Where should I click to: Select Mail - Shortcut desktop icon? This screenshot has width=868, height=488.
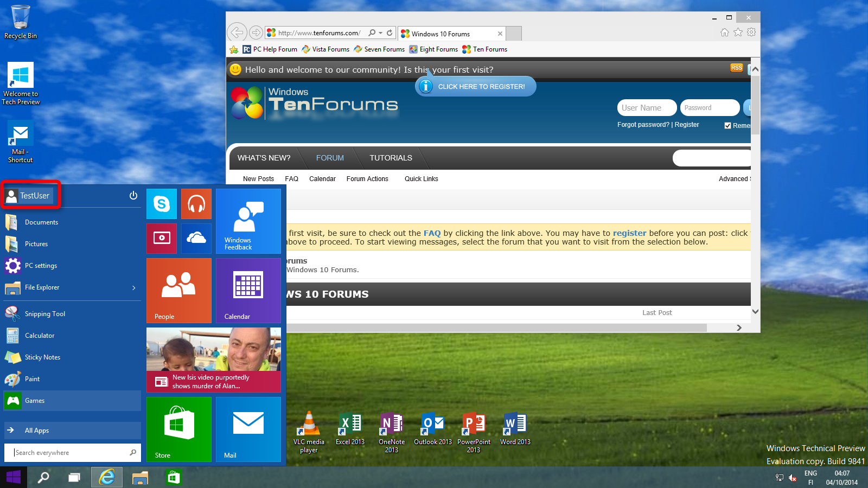[x=21, y=142]
